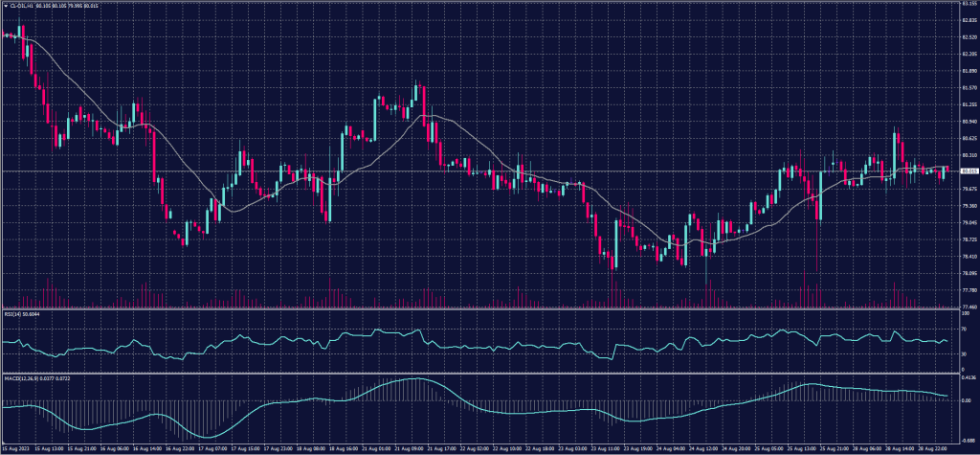Click the 80.940 price axis label
The width and height of the screenshot is (980, 455).
coord(969,122)
